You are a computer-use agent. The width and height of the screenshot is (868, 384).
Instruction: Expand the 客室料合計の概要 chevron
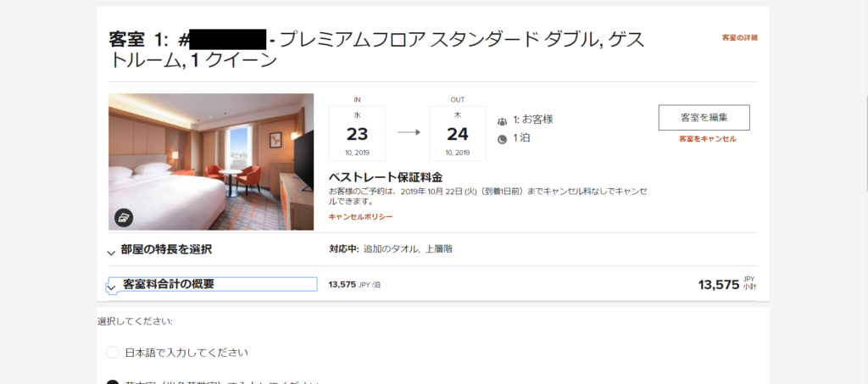click(111, 287)
